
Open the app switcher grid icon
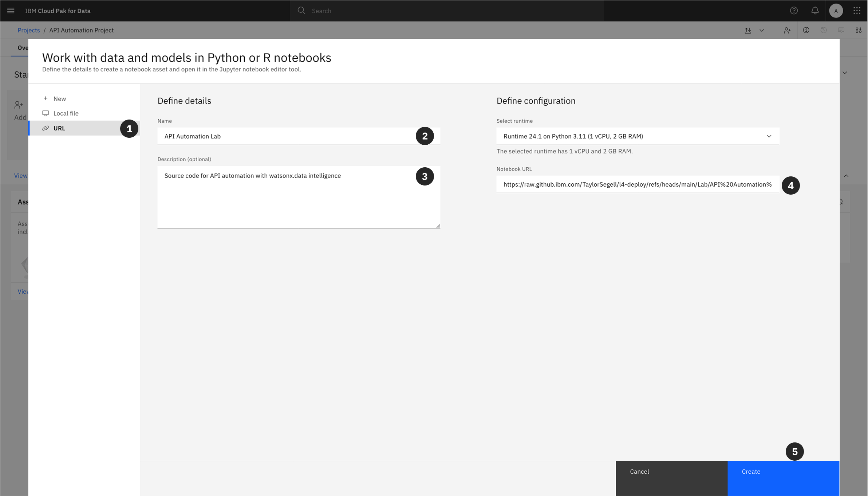coord(857,11)
